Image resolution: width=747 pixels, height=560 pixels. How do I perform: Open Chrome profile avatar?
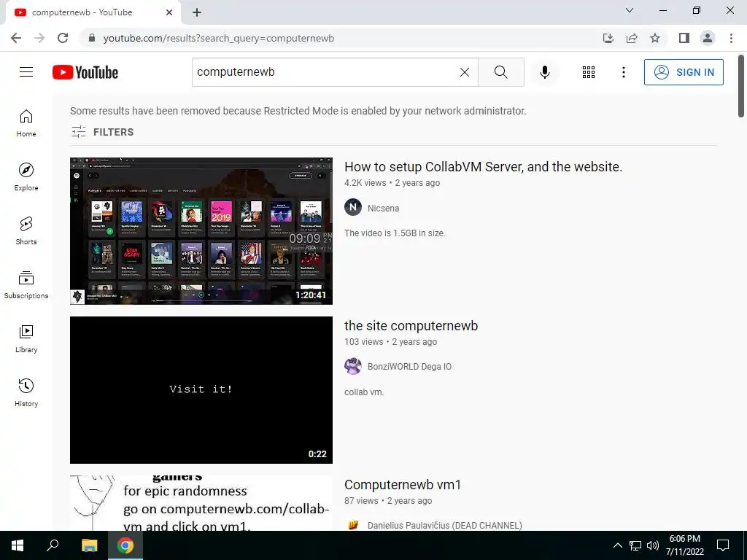(x=708, y=38)
